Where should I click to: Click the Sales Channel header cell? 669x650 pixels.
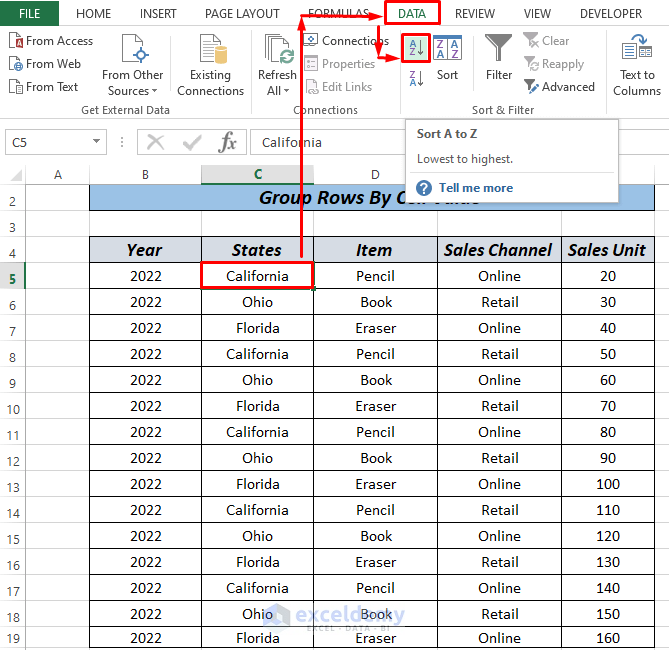click(499, 250)
